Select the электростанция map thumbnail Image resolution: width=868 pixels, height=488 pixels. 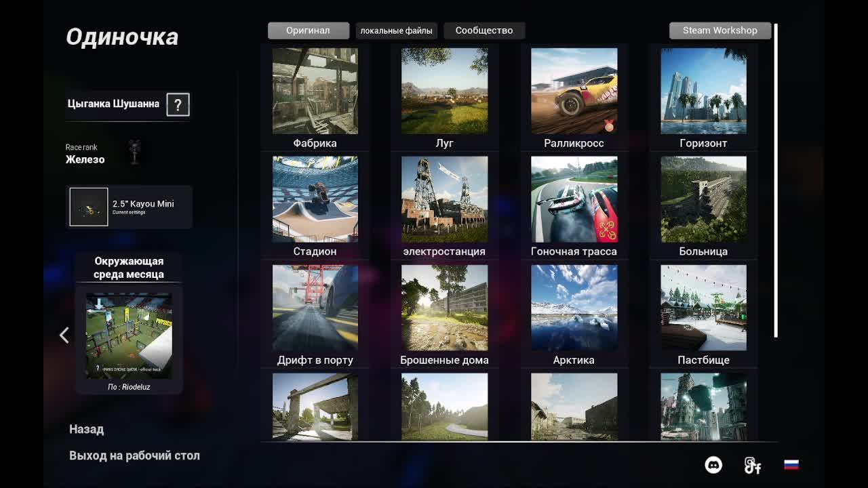(445, 199)
